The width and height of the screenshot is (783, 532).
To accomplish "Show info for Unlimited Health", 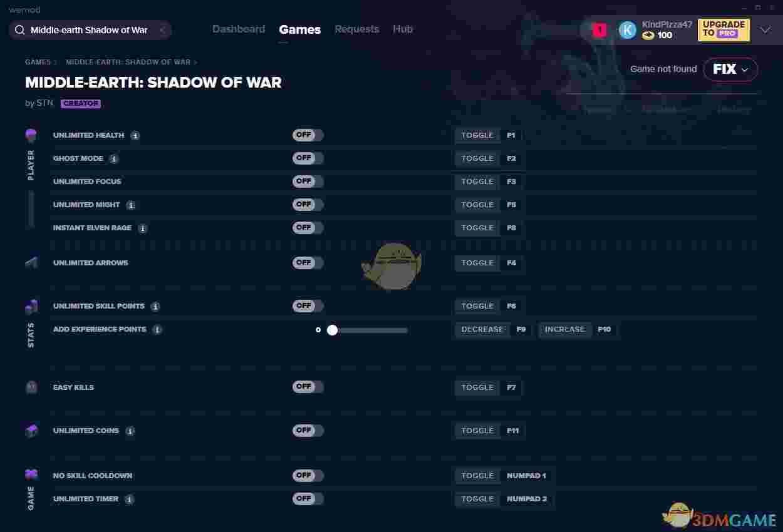I will (x=135, y=136).
